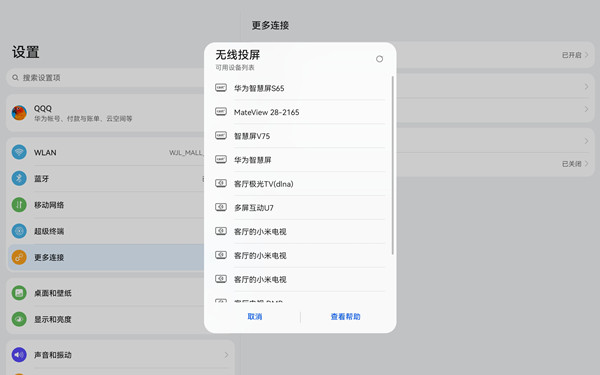Expand the 已关闭 row chevron

click(x=587, y=164)
